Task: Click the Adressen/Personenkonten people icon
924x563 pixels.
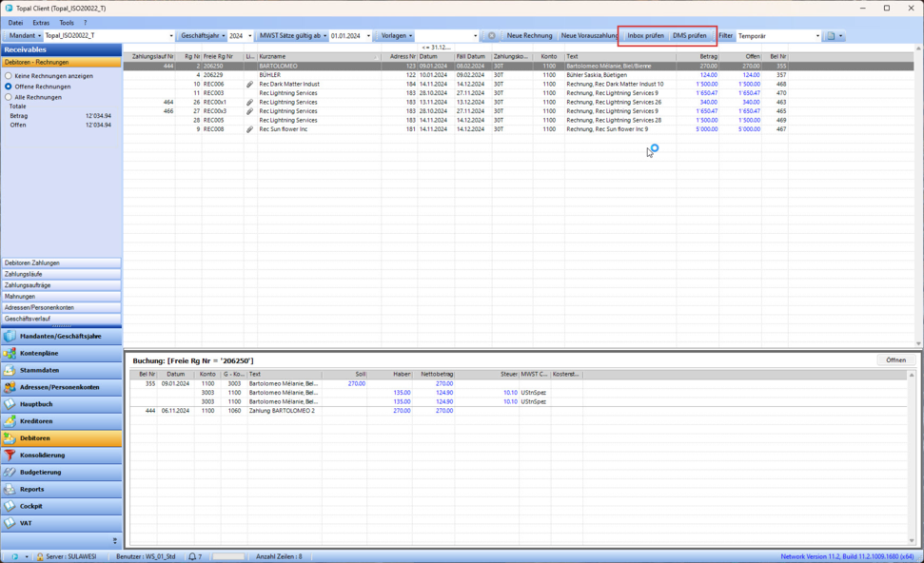Action: 10,387
